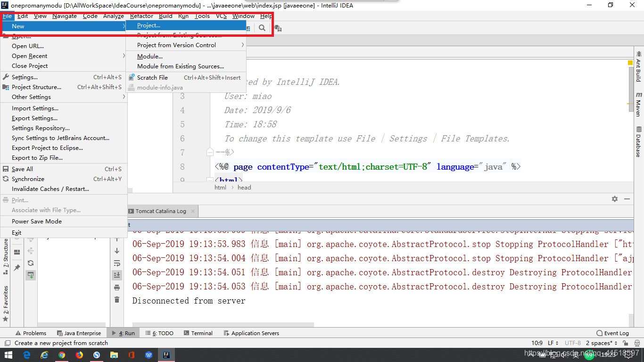Image resolution: width=644 pixels, height=362 pixels.
Task: Click the console horizontal scrollbar
Action: 223,325
